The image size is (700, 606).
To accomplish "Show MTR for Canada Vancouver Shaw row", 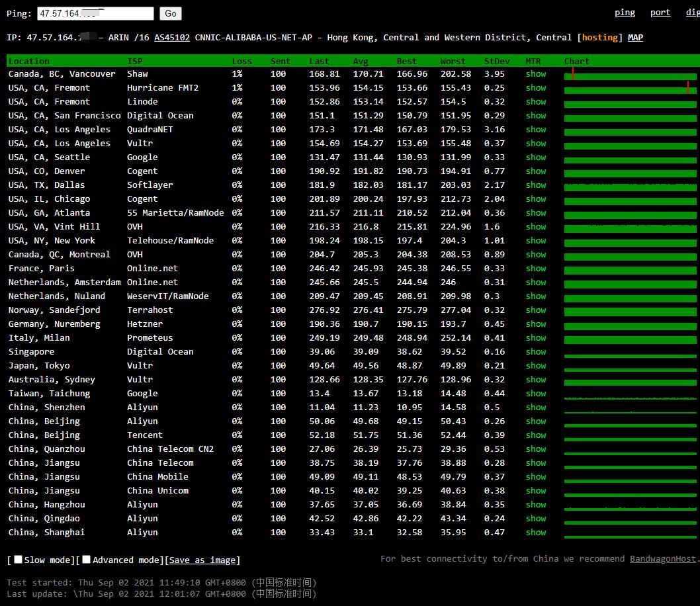I will pos(536,74).
